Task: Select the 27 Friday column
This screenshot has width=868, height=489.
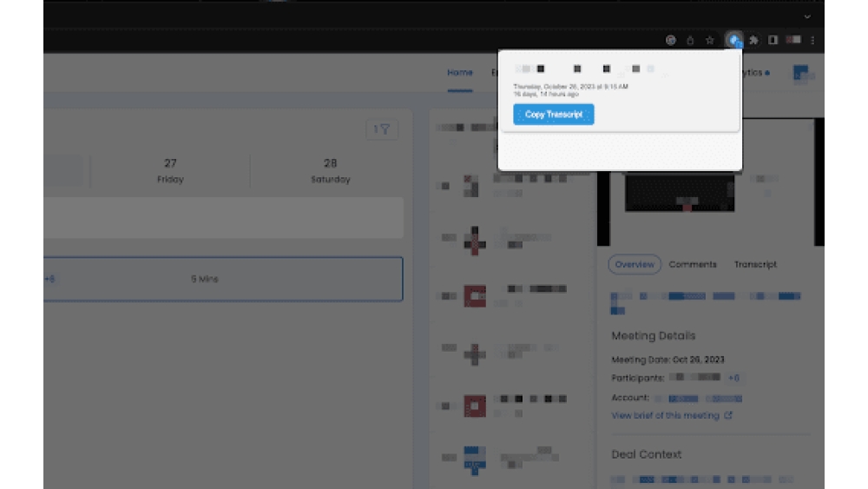Action: coord(170,170)
